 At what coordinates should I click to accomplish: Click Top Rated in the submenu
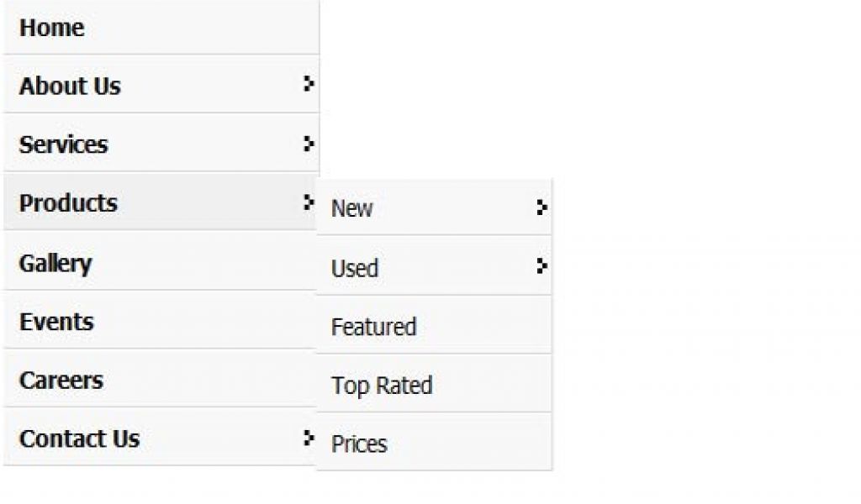(x=381, y=385)
